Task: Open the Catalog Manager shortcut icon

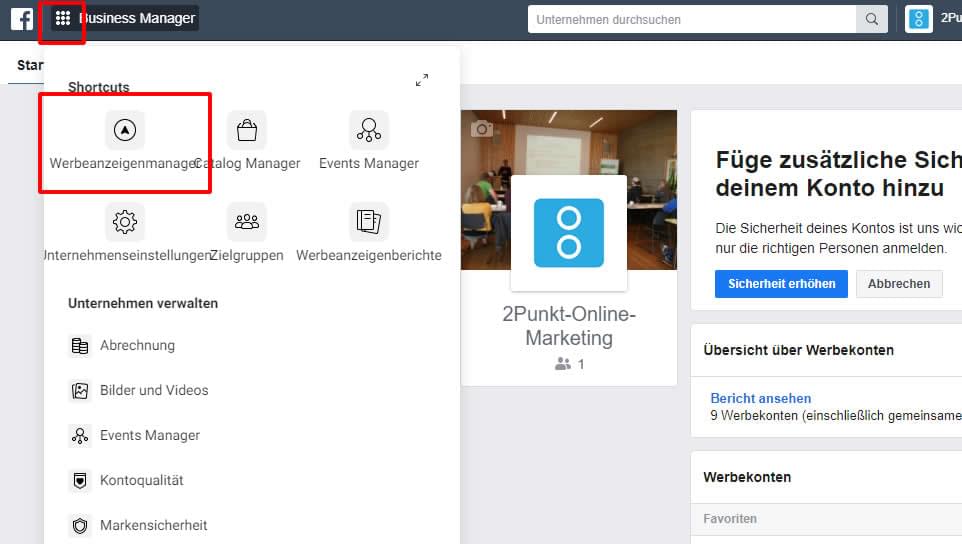Action: click(x=247, y=130)
